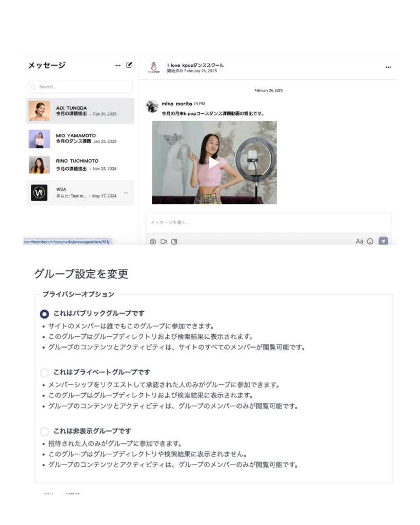Screen dimensions: 420x525
Task: Open the WDA conversation thread
Action: coord(81,193)
